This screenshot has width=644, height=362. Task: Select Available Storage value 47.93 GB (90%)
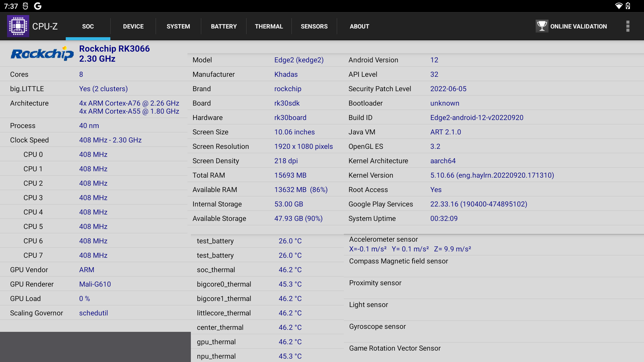299,219
